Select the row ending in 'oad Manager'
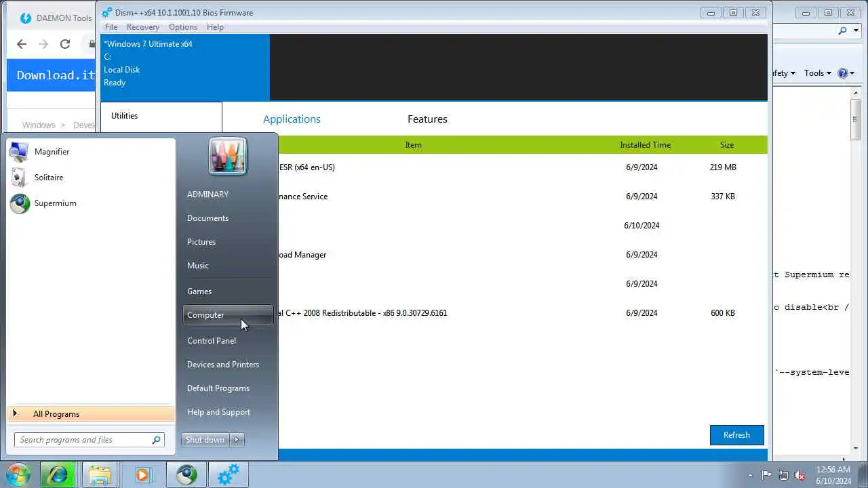The width and height of the screenshot is (868, 488). 522,255
